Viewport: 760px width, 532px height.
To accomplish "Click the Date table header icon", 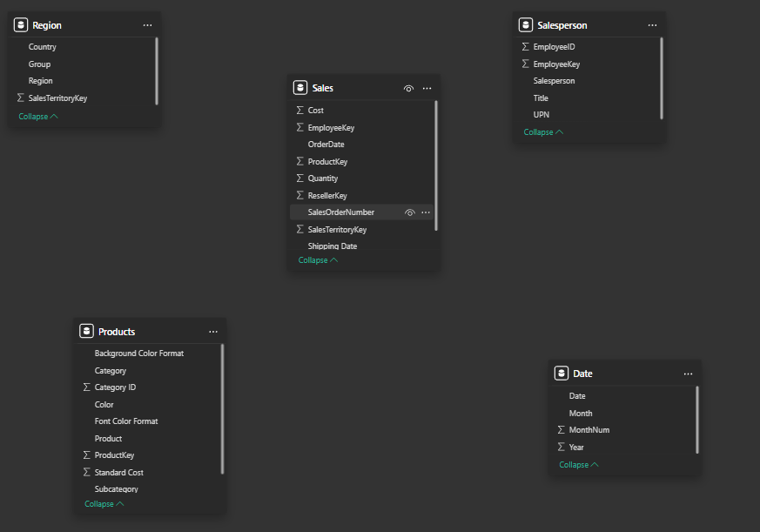I will click(x=562, y=373).
